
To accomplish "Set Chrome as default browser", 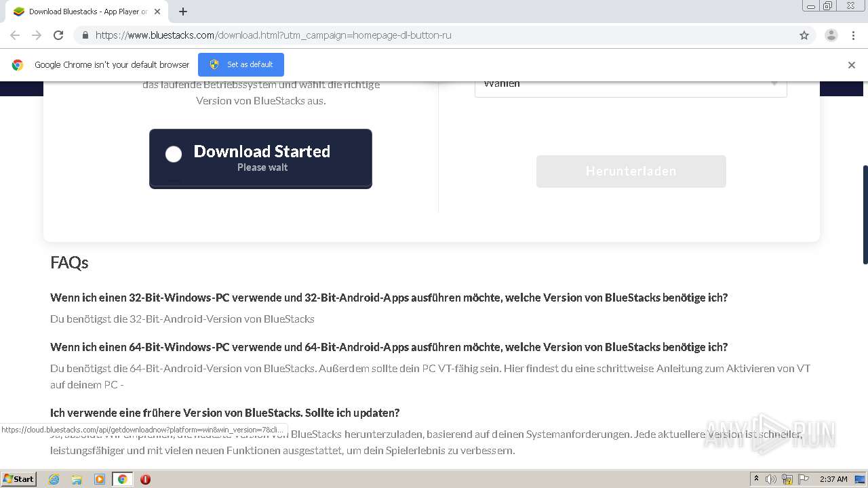I will click(241, 64).
